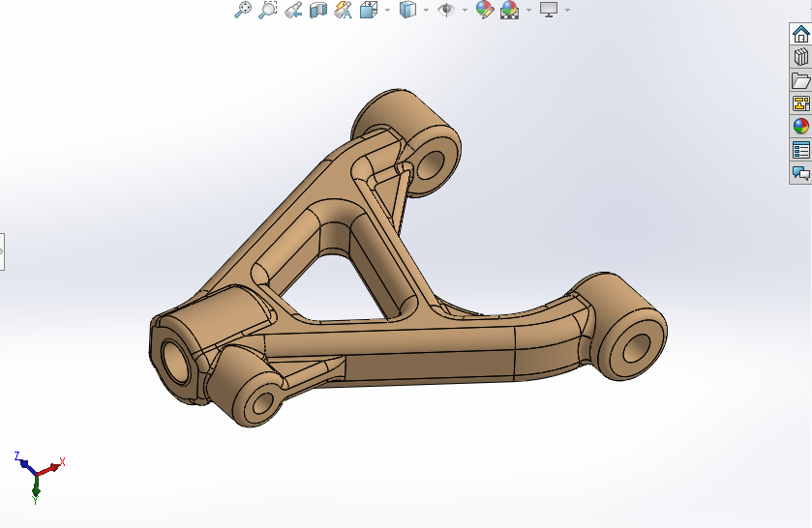Go back with the Previous View icon
Viewport: 812px width, 528px height.
[x=293, y=10]
